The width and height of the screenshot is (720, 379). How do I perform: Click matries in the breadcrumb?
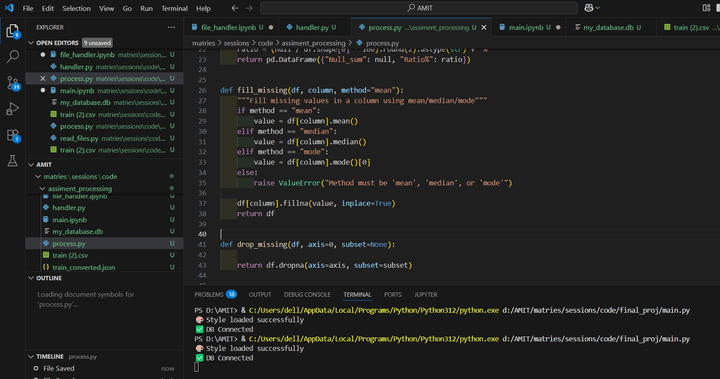[x=203, y=43]
